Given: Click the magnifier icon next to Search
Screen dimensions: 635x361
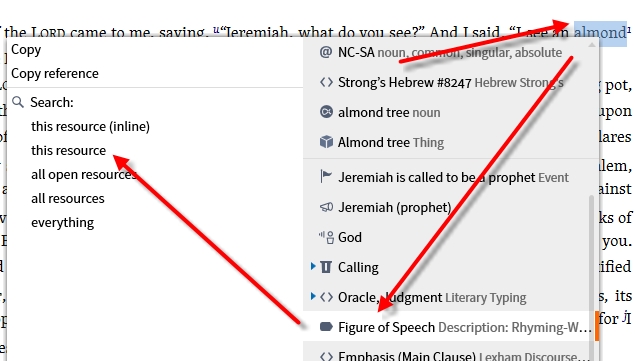Looking at the screenshot, I should (x=18, y=102).
